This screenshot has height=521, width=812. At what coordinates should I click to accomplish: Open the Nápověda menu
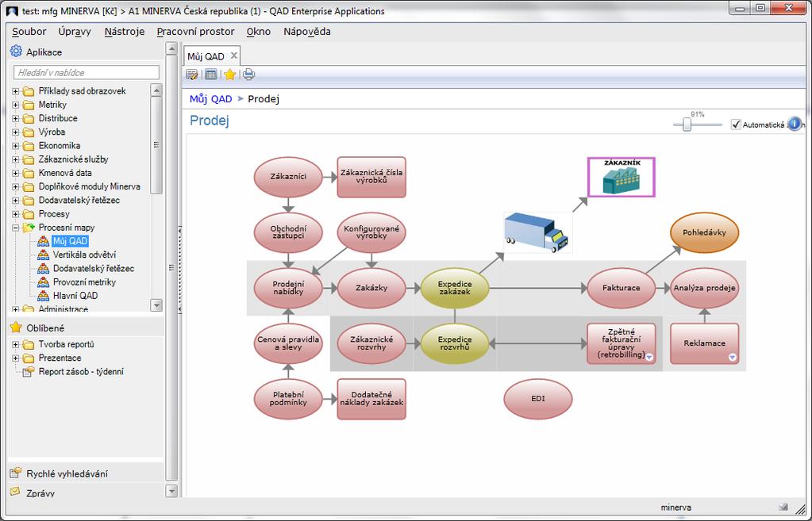[x=307, y=32]
